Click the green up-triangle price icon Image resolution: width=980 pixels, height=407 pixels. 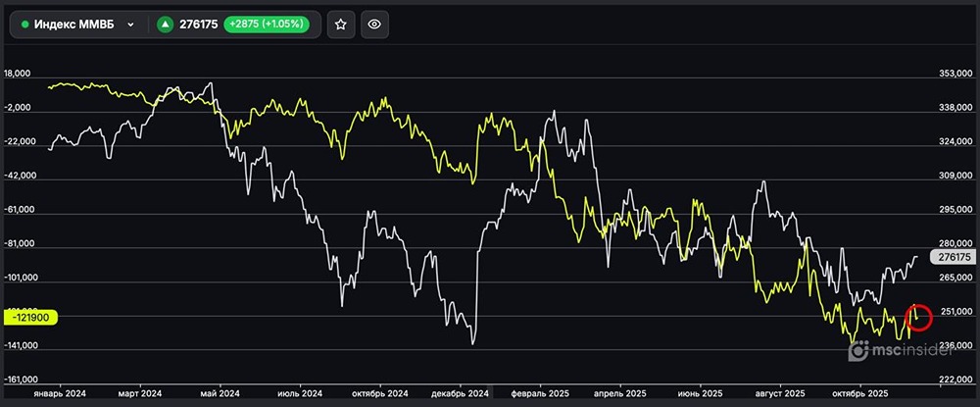pos(166,25)
